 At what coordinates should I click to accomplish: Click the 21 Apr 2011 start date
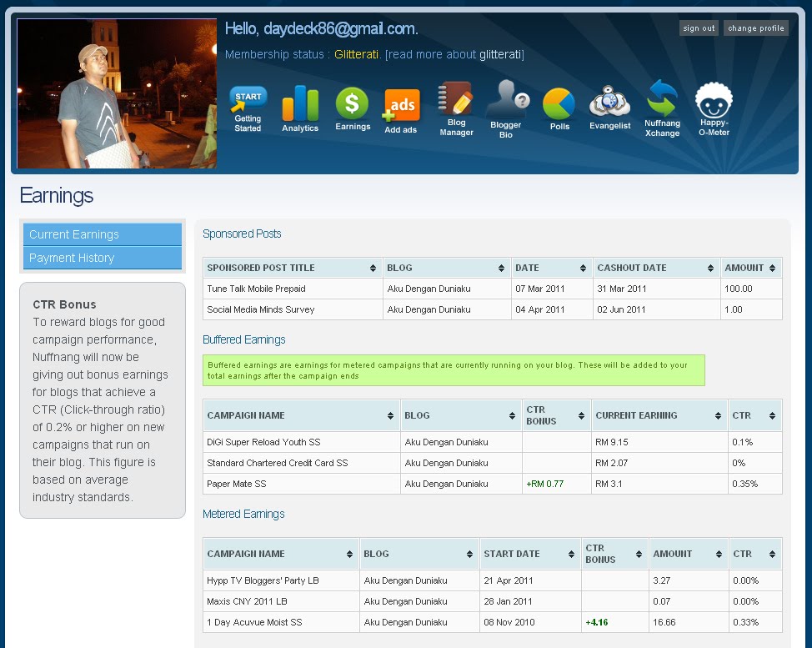click(509, 580)
